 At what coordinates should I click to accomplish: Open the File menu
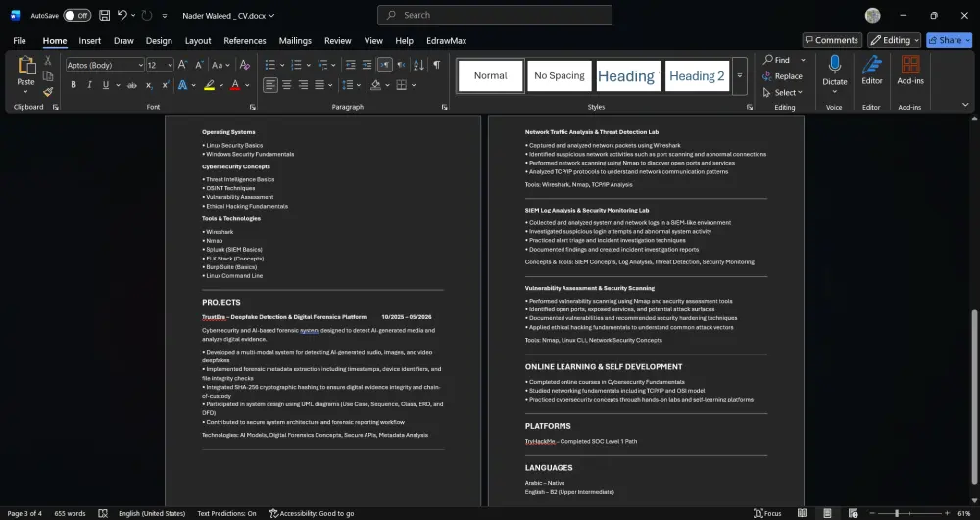[20, 40]
